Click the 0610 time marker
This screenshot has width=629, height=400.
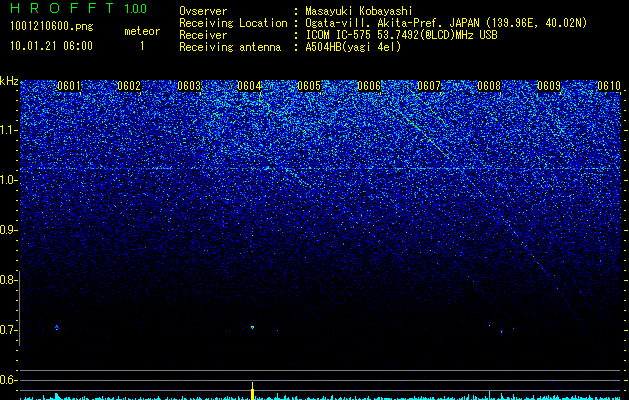609,86
